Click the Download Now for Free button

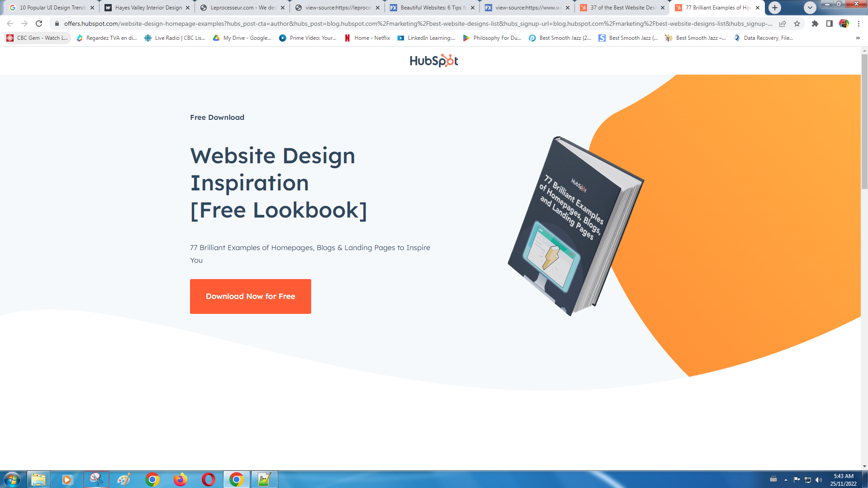(x=250, y=296)
